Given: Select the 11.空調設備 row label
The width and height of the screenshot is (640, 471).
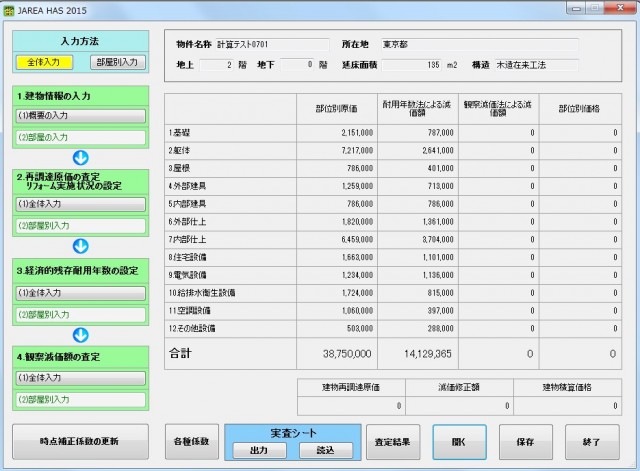Looking at the screenshot, I should pyautogui.click(x=189, y=311).
